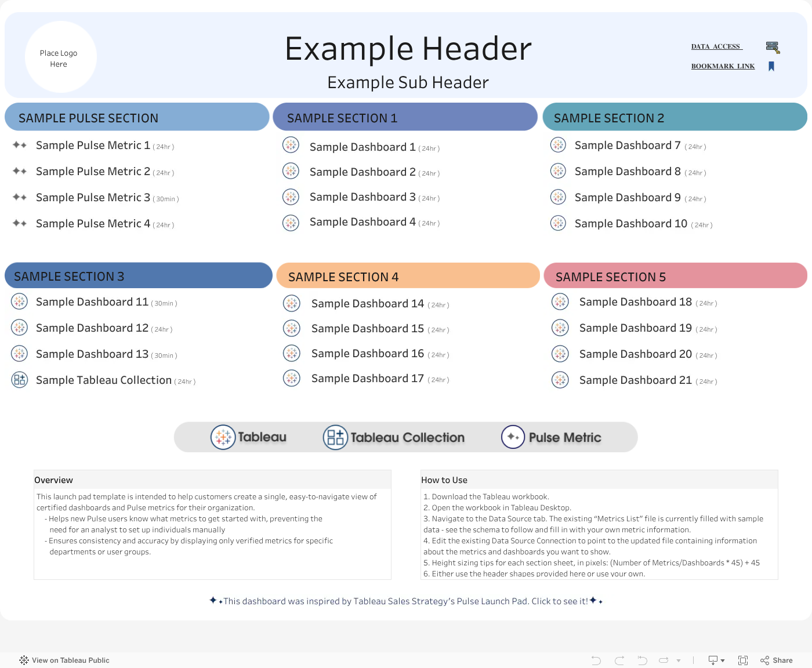Select the Pulse Metric legend item
The image size is (812, 668).
[551, 437]
